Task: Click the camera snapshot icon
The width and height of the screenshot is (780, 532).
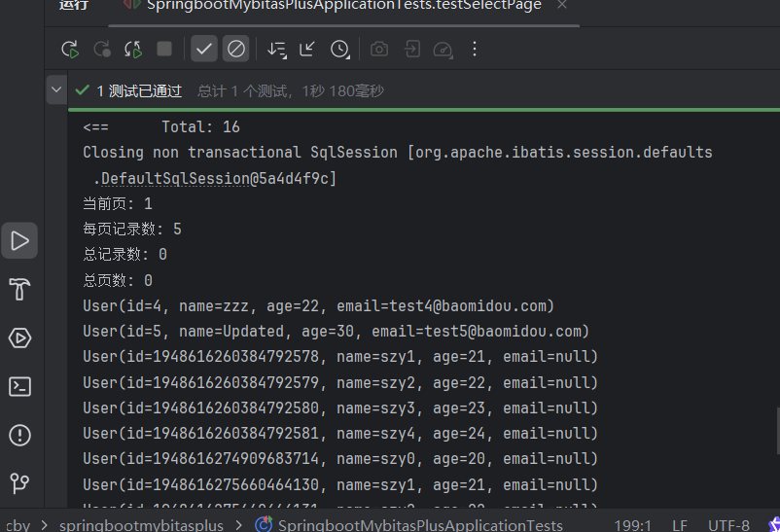Action: click(x=379, y=49)
